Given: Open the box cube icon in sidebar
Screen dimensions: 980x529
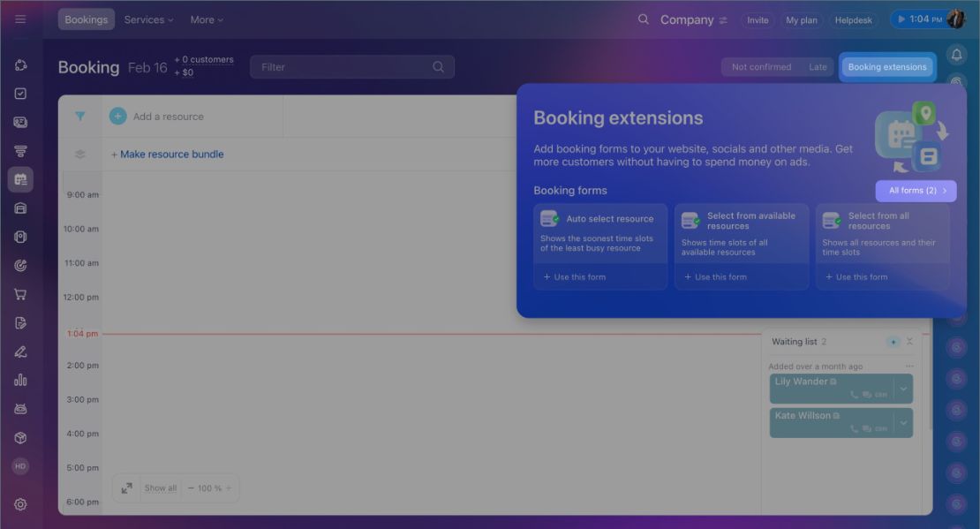Looking at the screenshot, I should [x=20, y=438].
